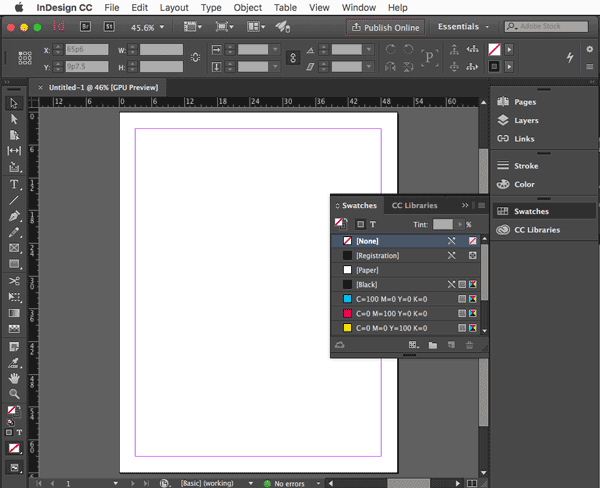Open the zoom level dropdown 45.6%

162,27
